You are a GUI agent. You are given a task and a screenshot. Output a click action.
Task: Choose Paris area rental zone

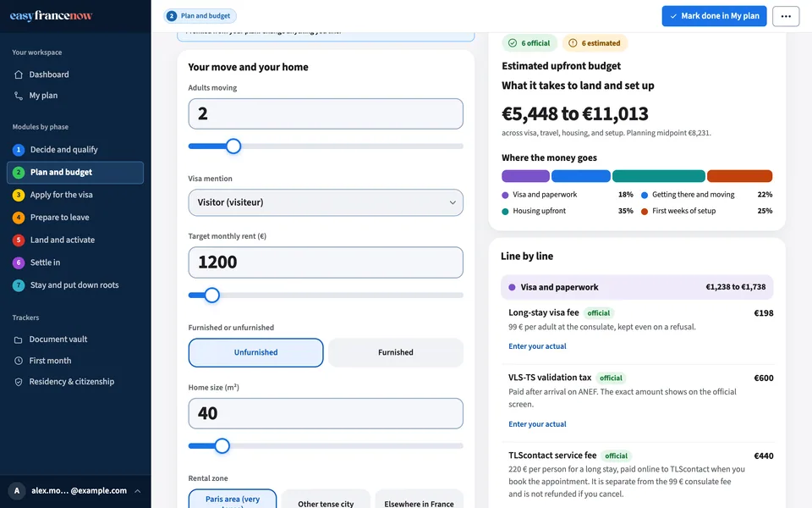(233, 500)
